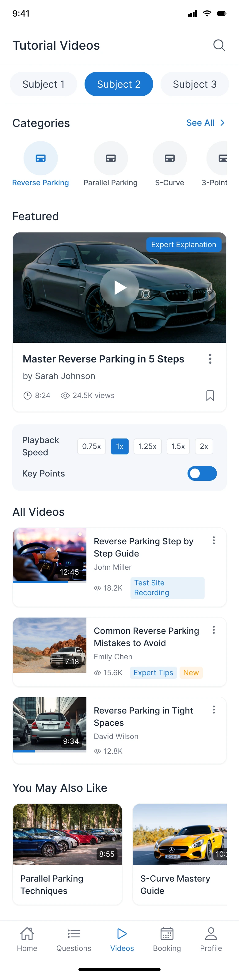Set playback speed to 1.25x
Screen dimensions: 239x980
tap(147, 446)
